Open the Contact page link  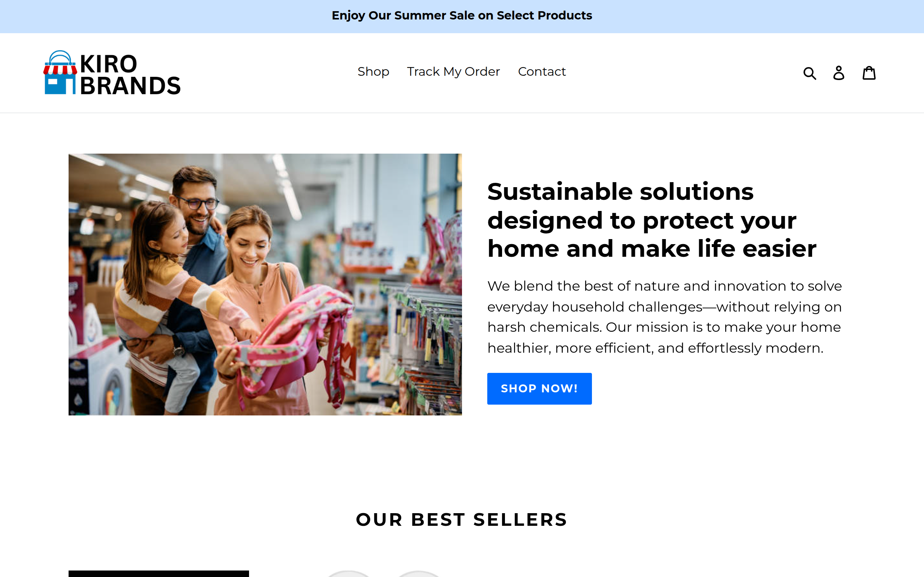(541, 72)
